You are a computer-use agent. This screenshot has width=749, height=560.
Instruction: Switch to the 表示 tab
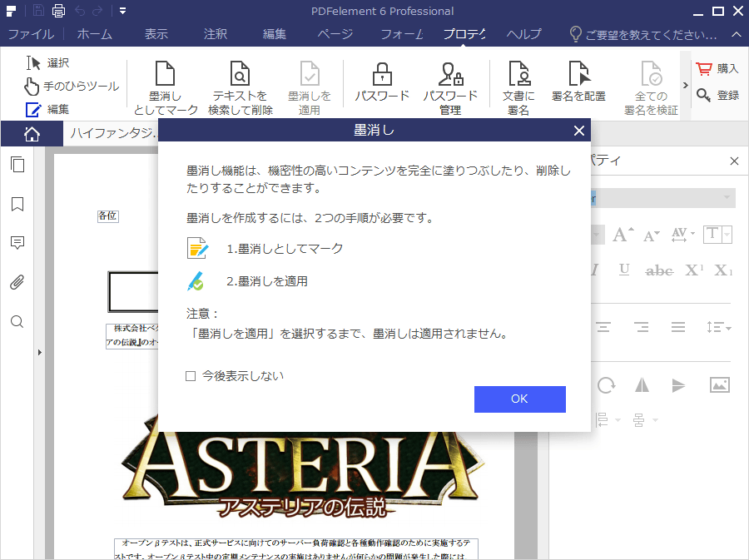coord(156,34)
